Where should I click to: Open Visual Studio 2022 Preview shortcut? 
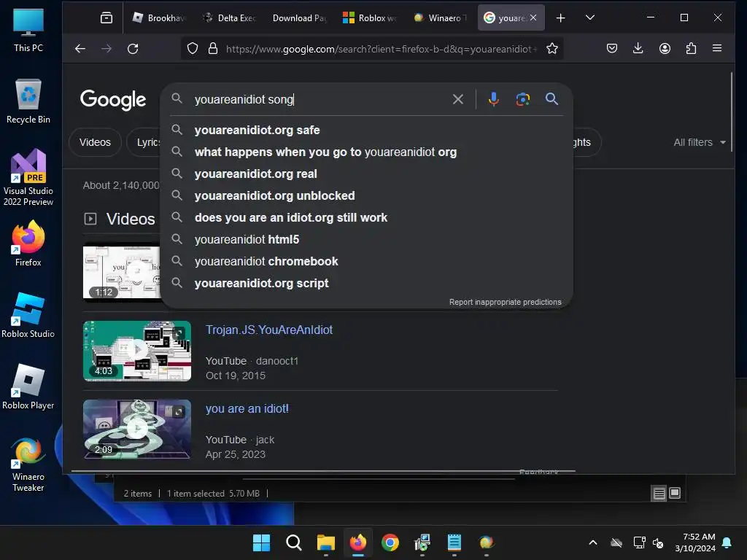[x=28, y=177]
